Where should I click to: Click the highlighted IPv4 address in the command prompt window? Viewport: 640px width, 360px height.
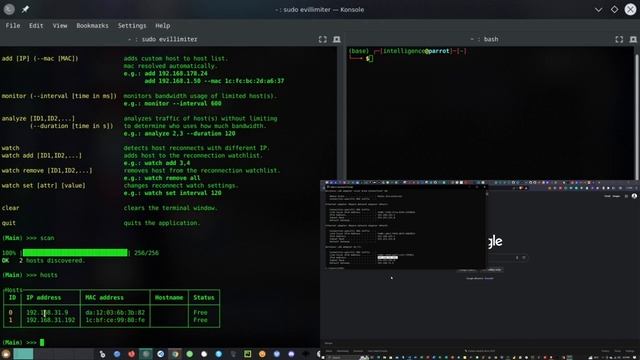pos(387,258)
